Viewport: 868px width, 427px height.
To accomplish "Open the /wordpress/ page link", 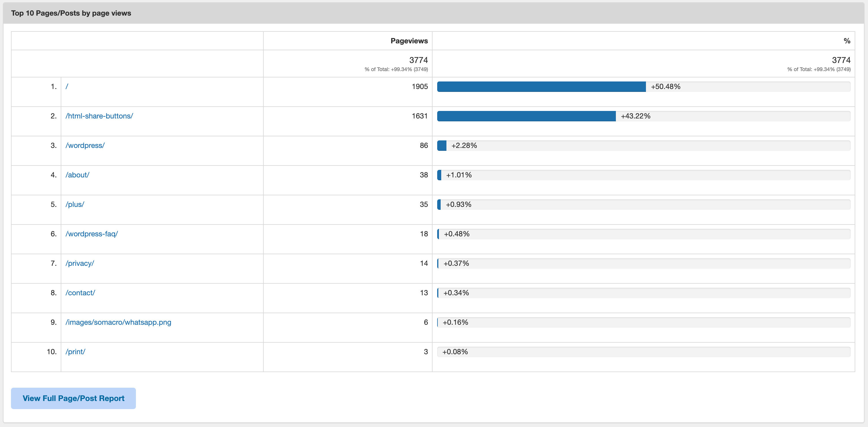I will pyautogui.click(x=85, y=146).
